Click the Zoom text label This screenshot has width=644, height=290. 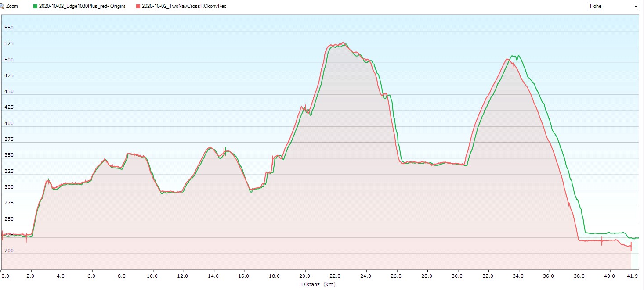pyautogui.click(x=12, y=6)
